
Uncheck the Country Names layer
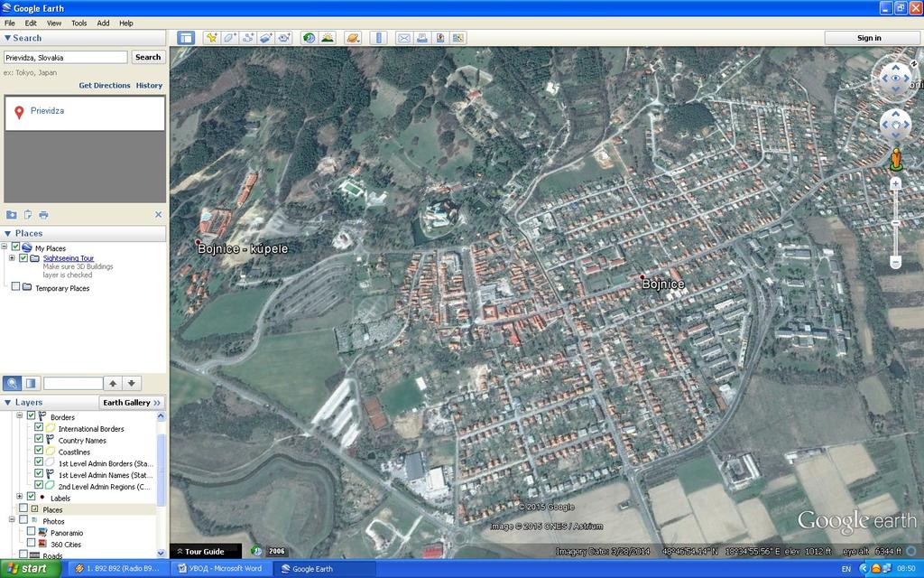[x=39, y=439]
